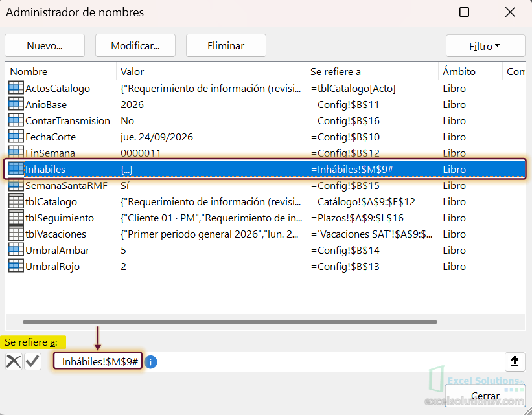Confirm the reference with checkmark icon
This screenshot has height=415, width=532.
tap(33, 361)
